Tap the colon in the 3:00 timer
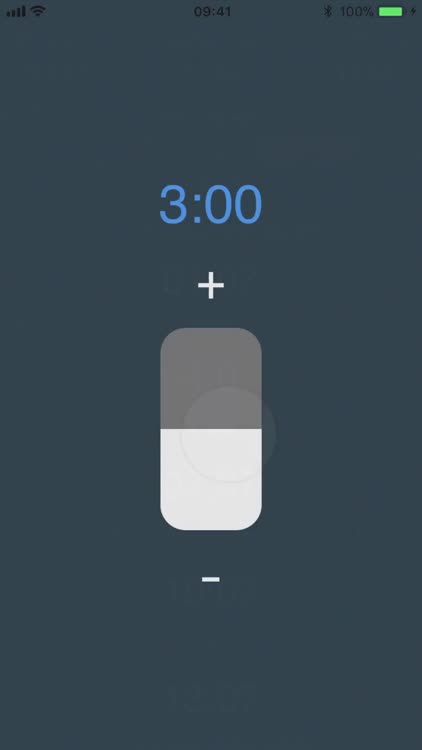This screenshot has width=422, height=750. (196, 210)
